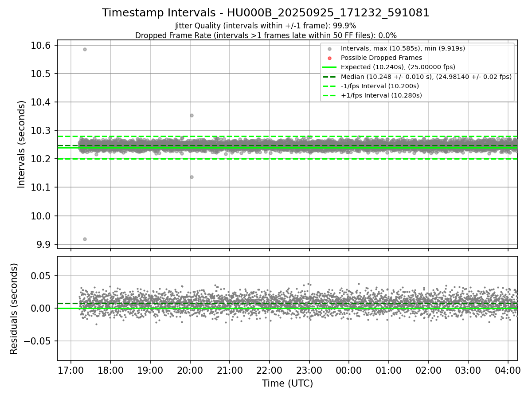Viewport: 532px width, 399px height.
Task: Click the outlier point at 10.35 seconds
Action: point(192,115)
